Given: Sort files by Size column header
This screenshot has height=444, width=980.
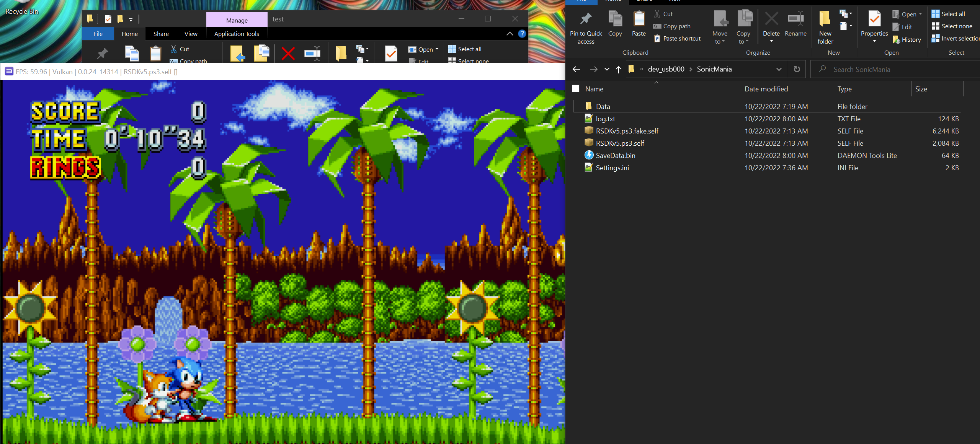Looking at the screenshot, I should click(x=921, y=89).
